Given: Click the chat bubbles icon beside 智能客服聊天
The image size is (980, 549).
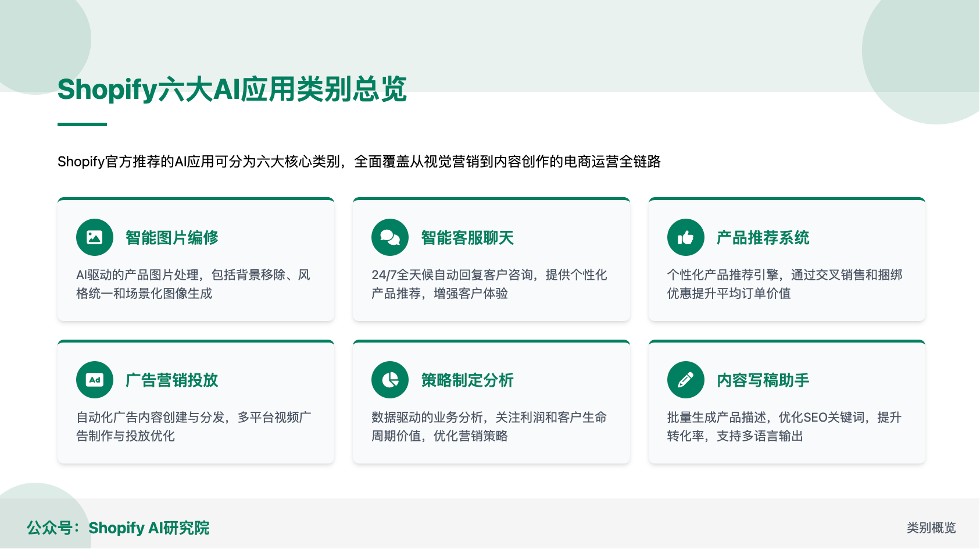Looking at the screenshot, I should (390, 237).
